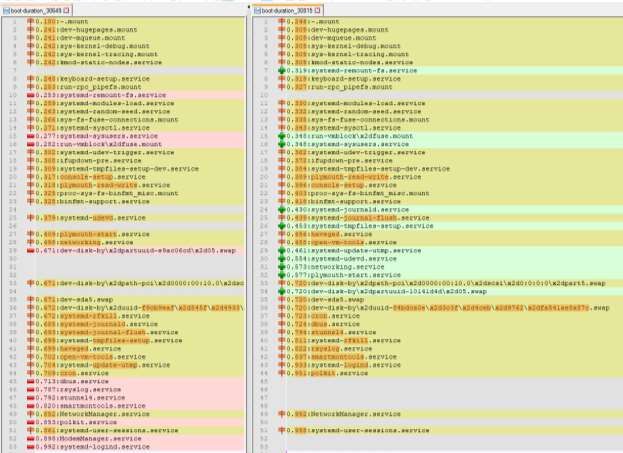Select left line keyboard-setup.service
Image resolution: width=623 pixels, height=453 pixels.
coord(92,79)
